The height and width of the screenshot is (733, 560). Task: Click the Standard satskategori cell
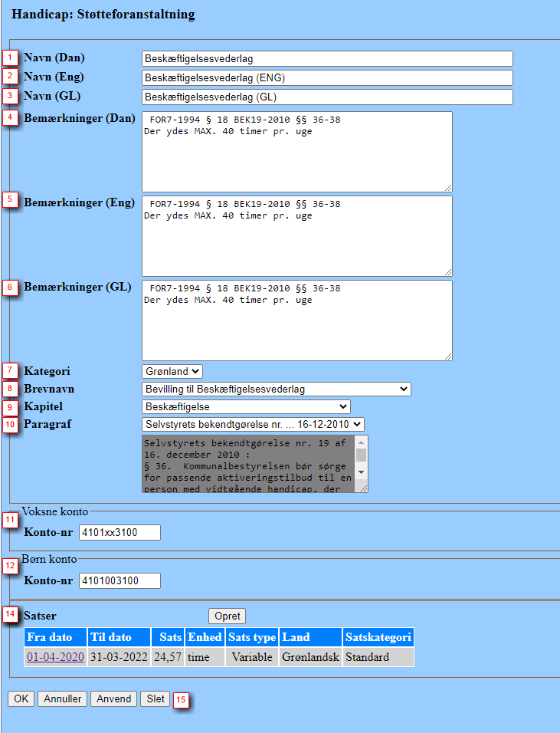point(378,657)
